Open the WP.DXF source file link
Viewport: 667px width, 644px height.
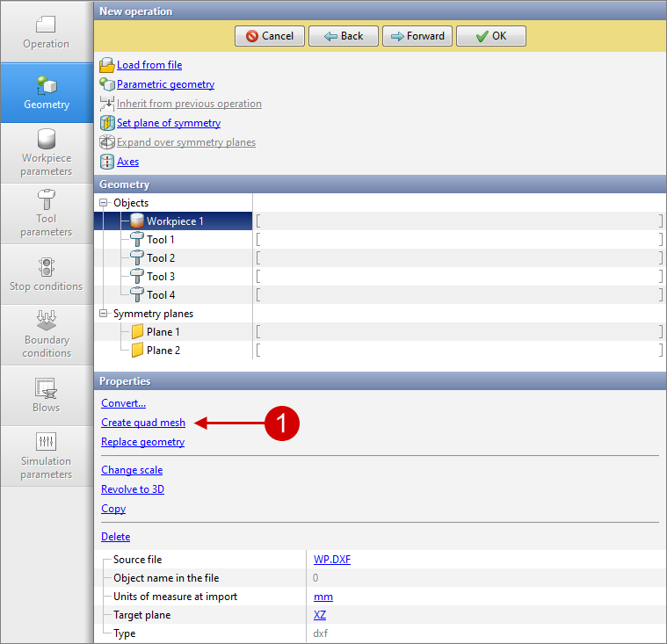[332, 560]
